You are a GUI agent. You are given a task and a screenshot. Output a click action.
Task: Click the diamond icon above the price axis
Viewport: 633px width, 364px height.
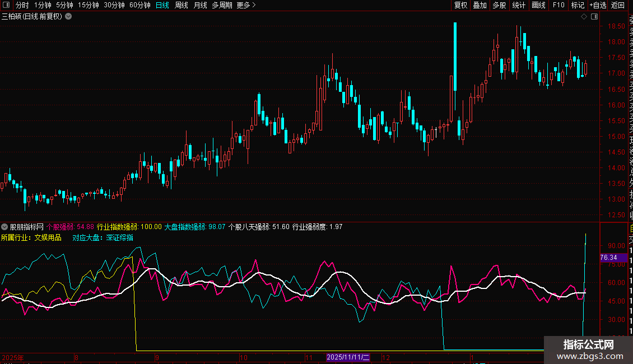click(x=584, y=17)
